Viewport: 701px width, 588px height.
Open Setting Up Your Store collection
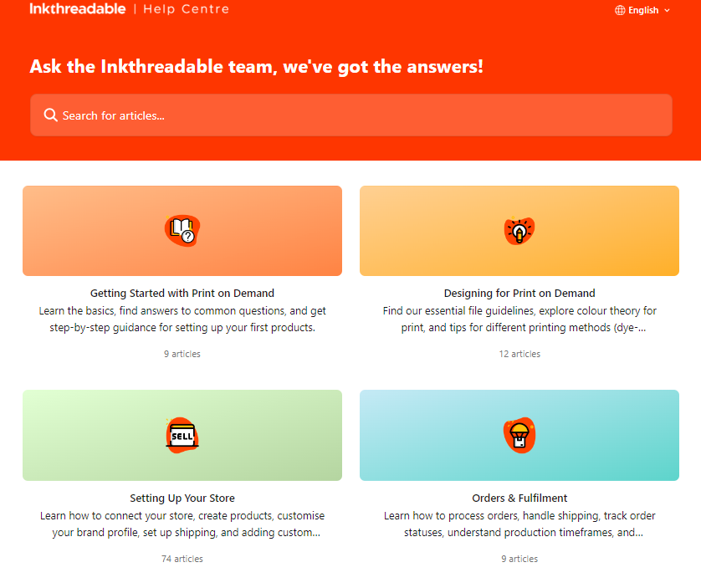click(x=182, y=499)
